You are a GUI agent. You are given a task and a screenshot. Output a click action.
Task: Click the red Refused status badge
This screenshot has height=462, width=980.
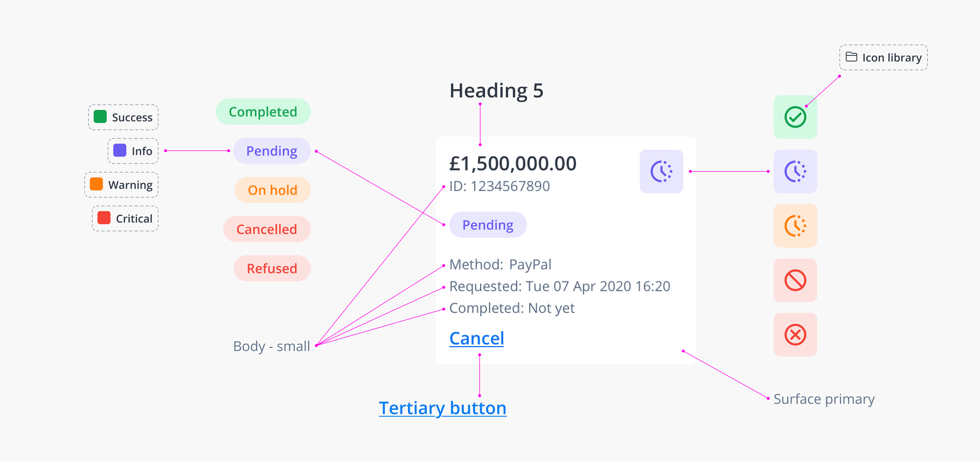click(272, 269)
